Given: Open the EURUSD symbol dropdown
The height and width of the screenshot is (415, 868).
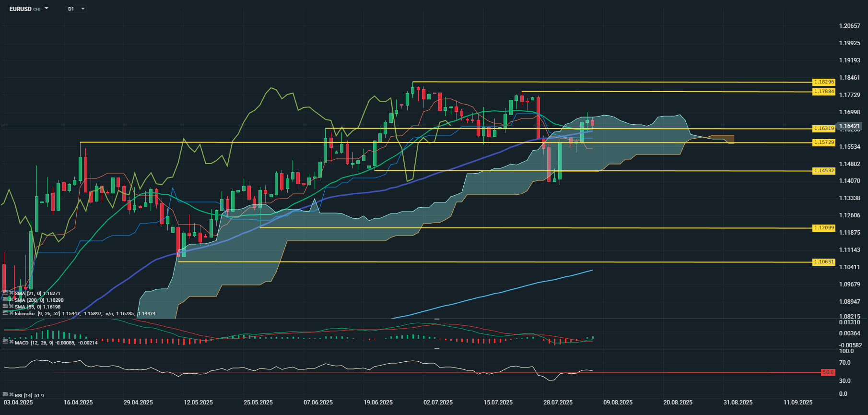Looking at the screenshot, I should tap(47, 9).
